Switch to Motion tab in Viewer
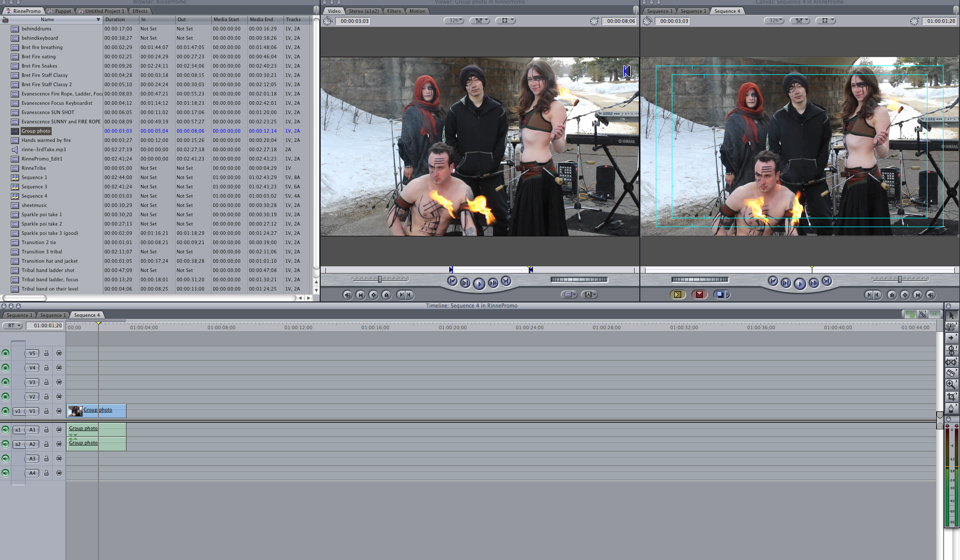The image size is (960, 560). point(417,11)
